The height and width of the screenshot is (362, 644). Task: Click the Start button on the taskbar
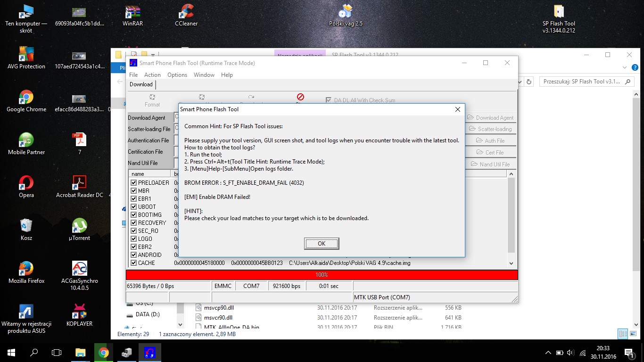point(11,352)
